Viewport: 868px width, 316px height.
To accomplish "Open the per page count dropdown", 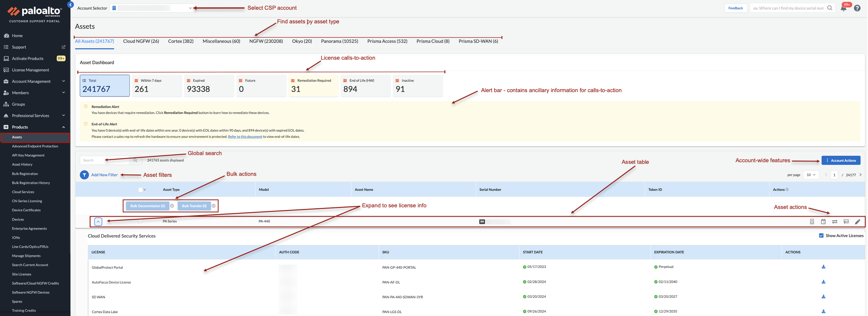I will tap(811, 175).
